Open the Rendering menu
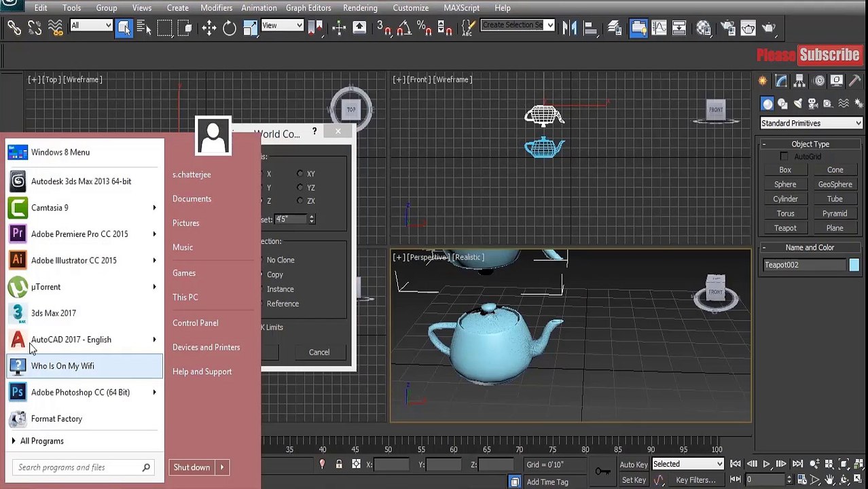The image size is (868, 489). pyautogui.click(x=360, y=8)
